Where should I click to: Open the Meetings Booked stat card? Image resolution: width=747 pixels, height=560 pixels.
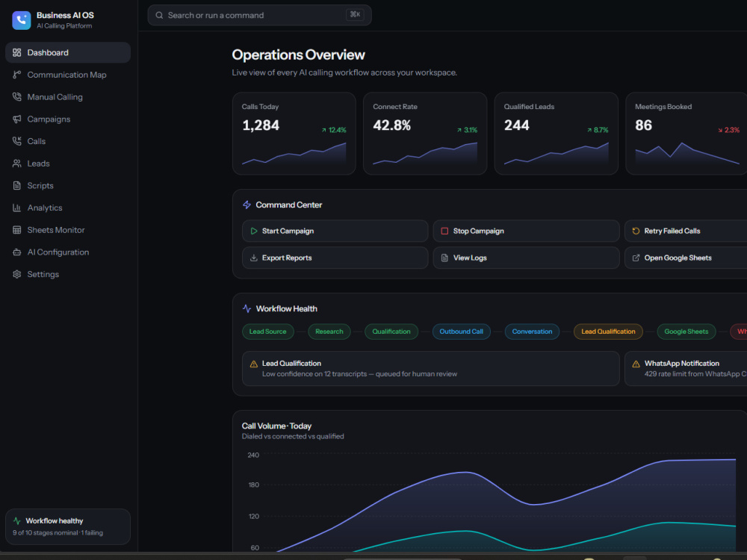[x=686, y=134]
